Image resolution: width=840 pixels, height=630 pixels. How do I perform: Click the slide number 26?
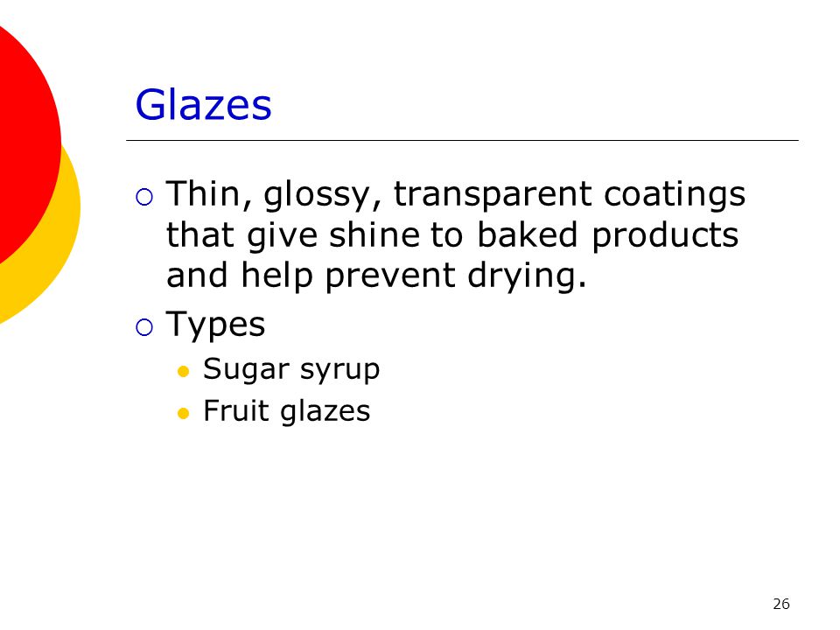(x=781, y=604)
